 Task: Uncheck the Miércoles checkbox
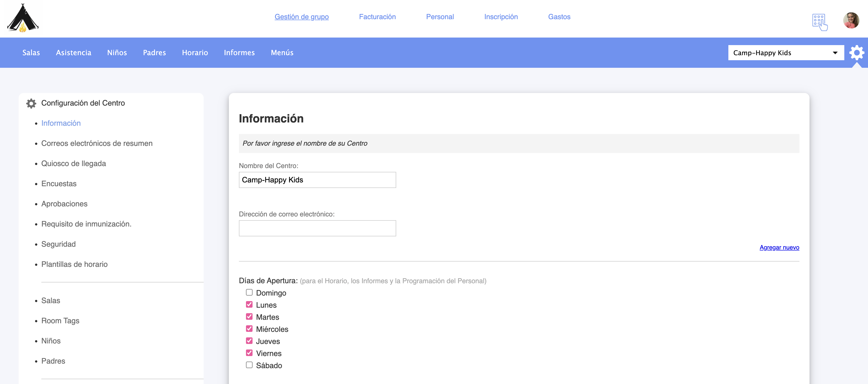[249, 329]
